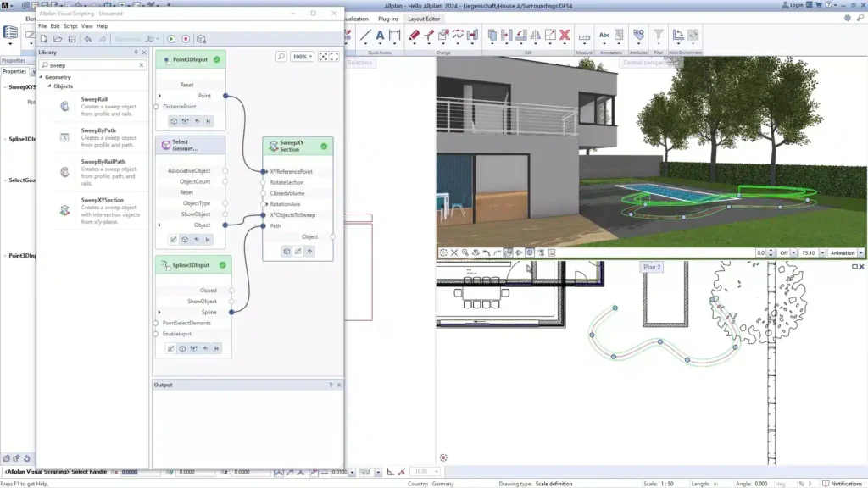Click Notifications in the bottom status bar
Screen dimensions: 868x488
click(x=847, y=483)
